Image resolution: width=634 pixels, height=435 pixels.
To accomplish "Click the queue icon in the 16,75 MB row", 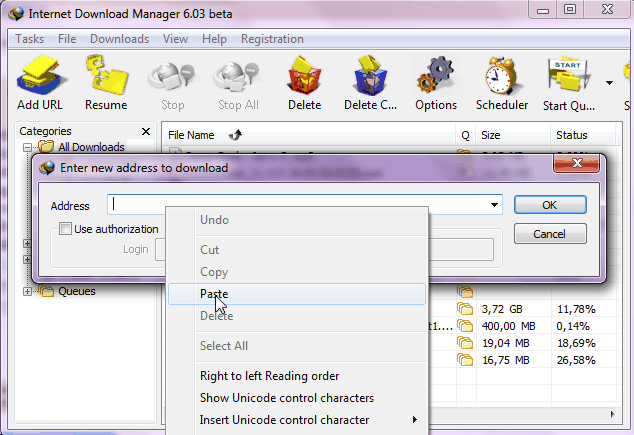I will [465, 360].
